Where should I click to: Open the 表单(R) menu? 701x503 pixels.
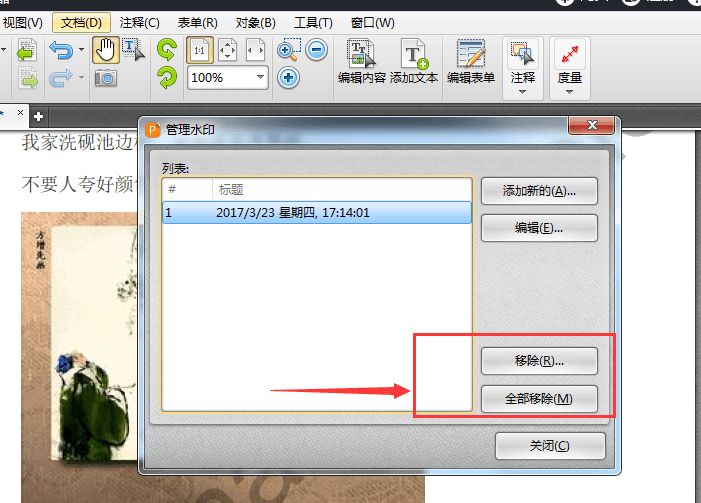(x=198, y=23)
